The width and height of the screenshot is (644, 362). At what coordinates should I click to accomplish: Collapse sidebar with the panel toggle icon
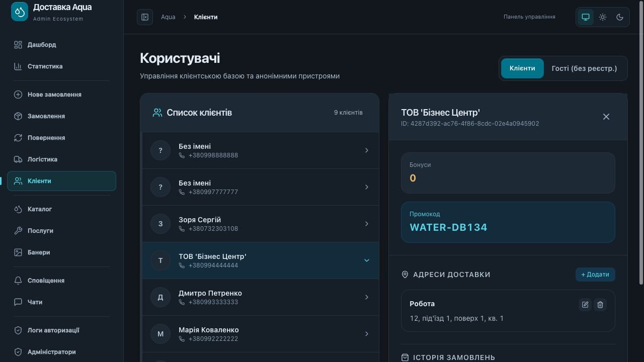pos(145,17)
